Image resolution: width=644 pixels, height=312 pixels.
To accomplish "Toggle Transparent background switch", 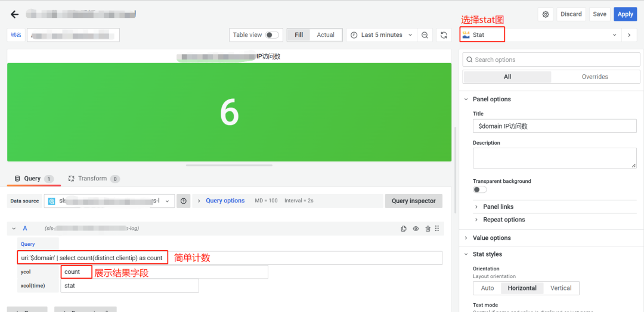I will [x=479, y=189].
